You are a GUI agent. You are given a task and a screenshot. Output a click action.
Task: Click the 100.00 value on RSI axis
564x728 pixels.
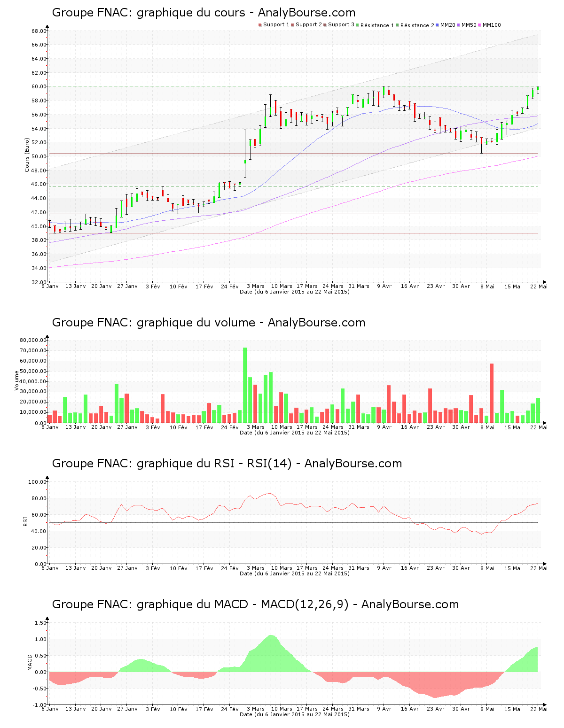38,482
